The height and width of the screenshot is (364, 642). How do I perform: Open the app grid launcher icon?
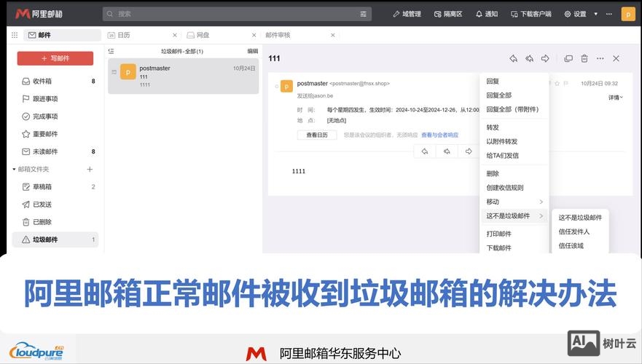pos(15,35)
